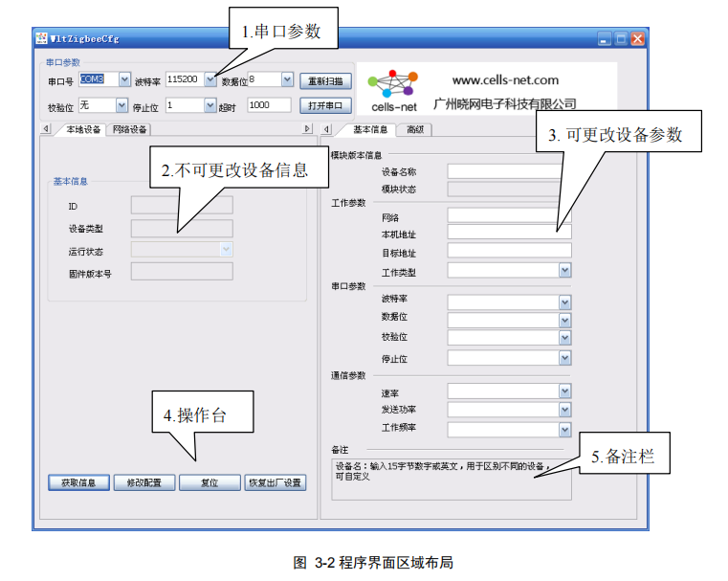
Task: Close the WltZigbeeCfg window
Action: pyautogui.click(x=638, y=39)
